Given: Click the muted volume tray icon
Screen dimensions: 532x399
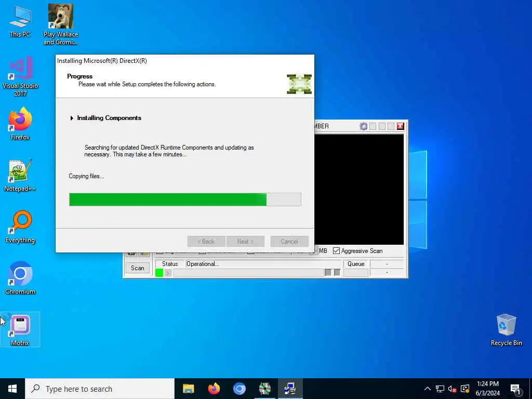Looking at the screenshot, I should pyautogui.click(x=453, y=389).
